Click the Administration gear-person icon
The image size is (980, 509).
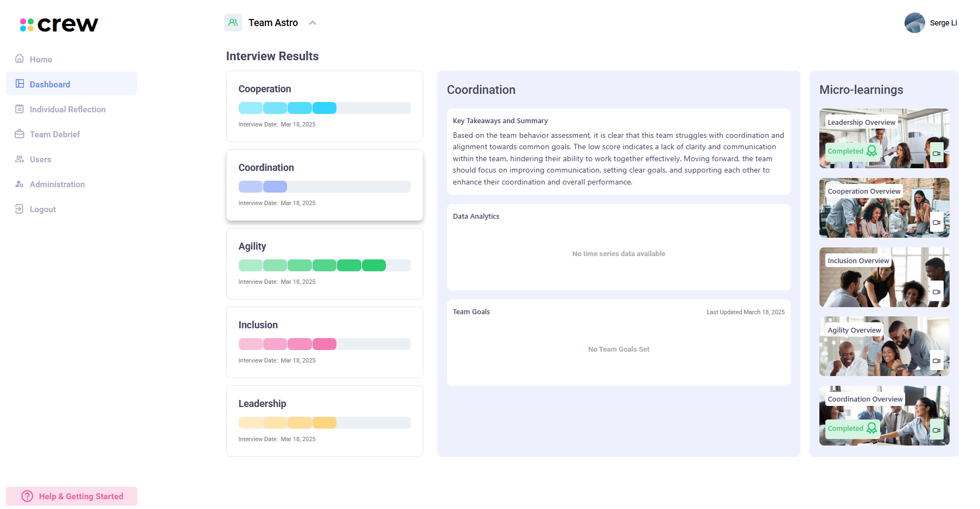pos(20,184)
